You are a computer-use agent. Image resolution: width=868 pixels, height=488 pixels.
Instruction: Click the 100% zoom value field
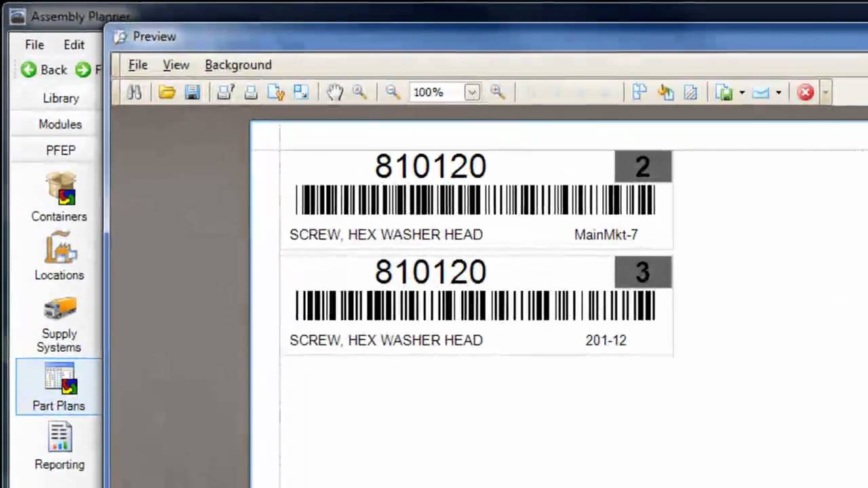(x=437, y=92)
